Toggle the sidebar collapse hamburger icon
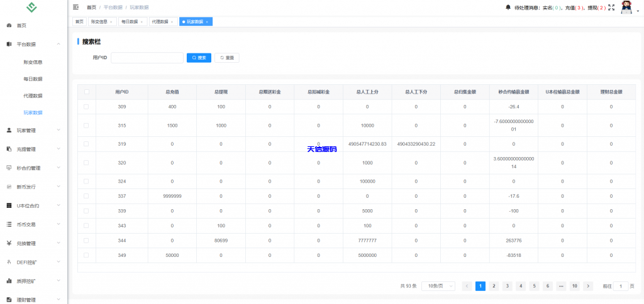Screen dimensions: 644x304 75,7
